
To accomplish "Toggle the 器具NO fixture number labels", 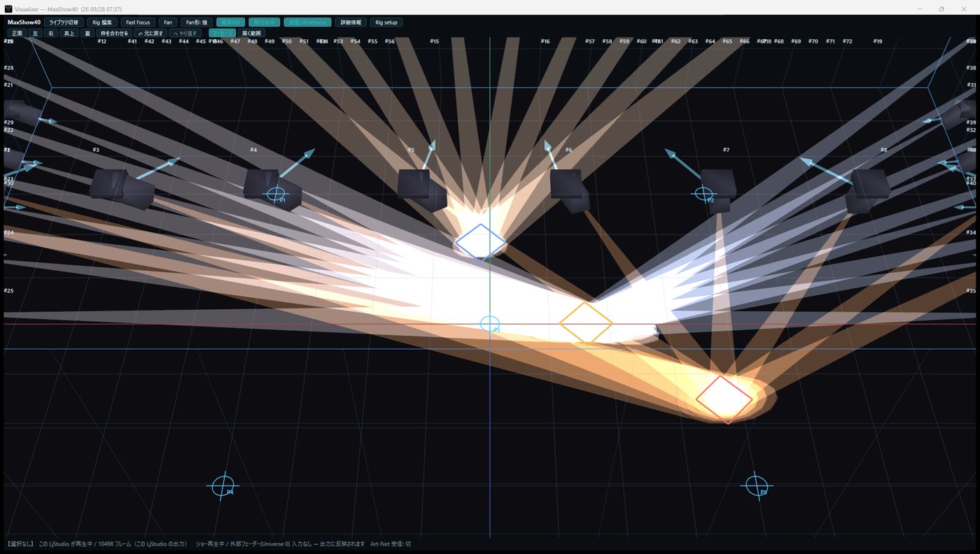I will (230, 22).
